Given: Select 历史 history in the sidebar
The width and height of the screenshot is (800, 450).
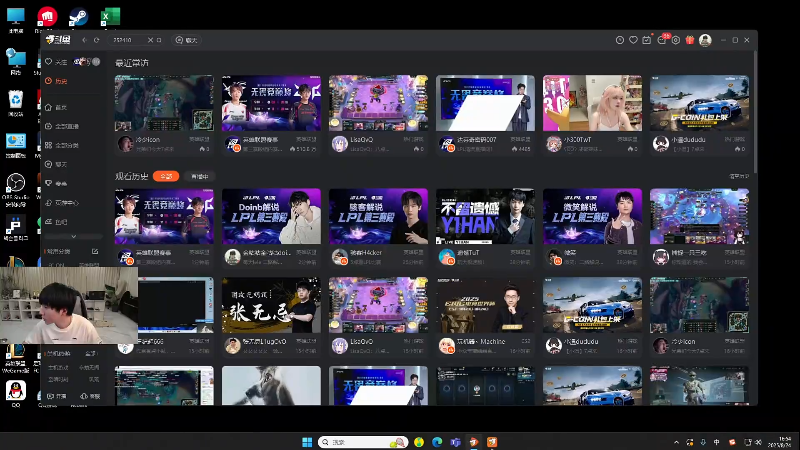Looking at the screenshot, I should click(x=56, y=81).
